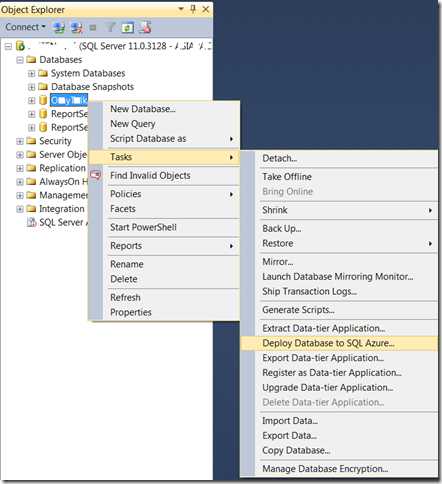
Task: Open the Restore submenu
Action: [339, 243]
